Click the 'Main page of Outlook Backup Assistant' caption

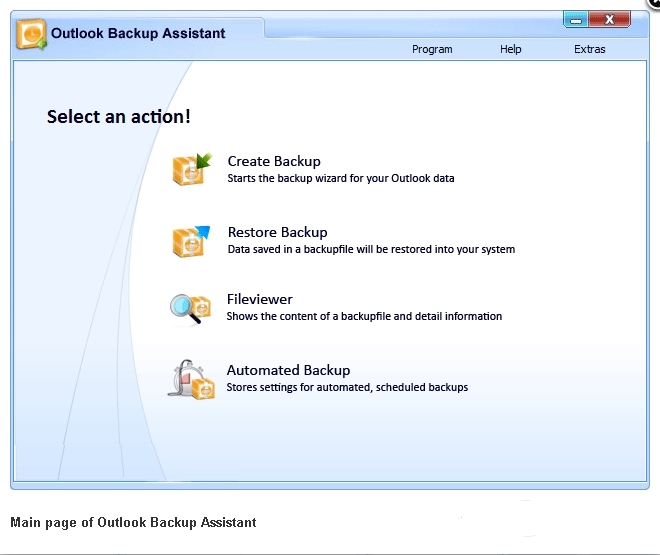coord(133,523)
